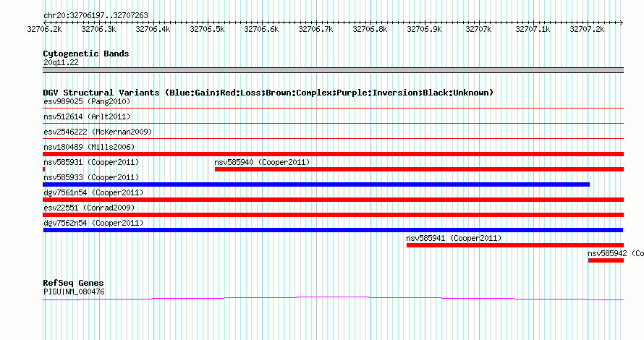Click the 32706.2k ruler tick label
The width and height of the screenshot is (644, 340).
(x=44, y=29)
